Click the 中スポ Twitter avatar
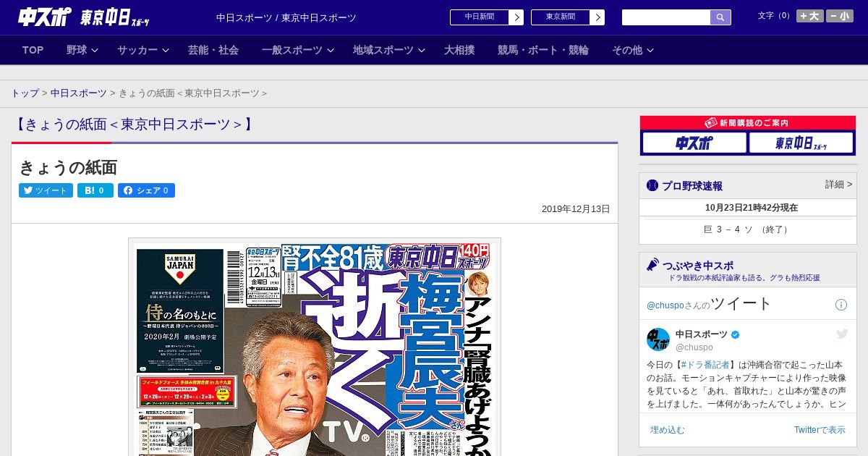 pyautogui.click(x=658, y=339)
